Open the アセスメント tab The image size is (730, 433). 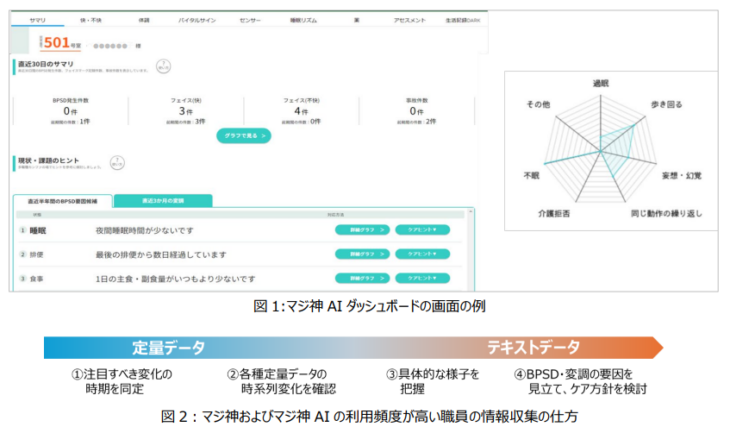tap(410, 20)
